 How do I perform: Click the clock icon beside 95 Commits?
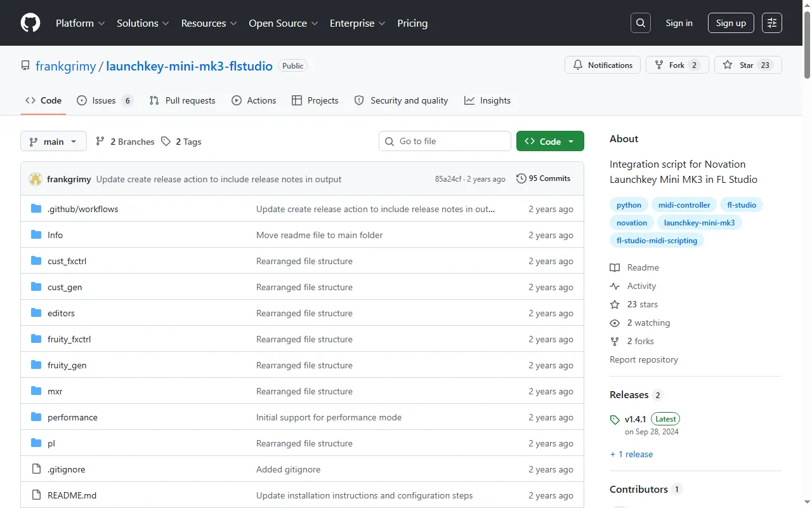point(521,178)
